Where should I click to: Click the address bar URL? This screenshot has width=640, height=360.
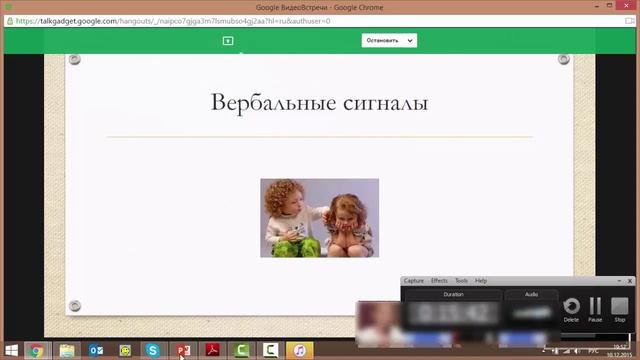(x=173, y=21)
